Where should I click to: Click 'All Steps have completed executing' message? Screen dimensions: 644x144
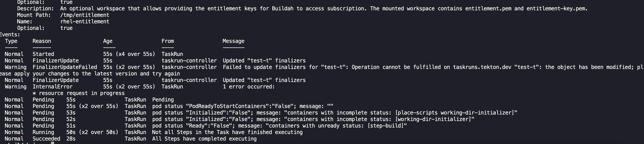(x=204, y=139)
